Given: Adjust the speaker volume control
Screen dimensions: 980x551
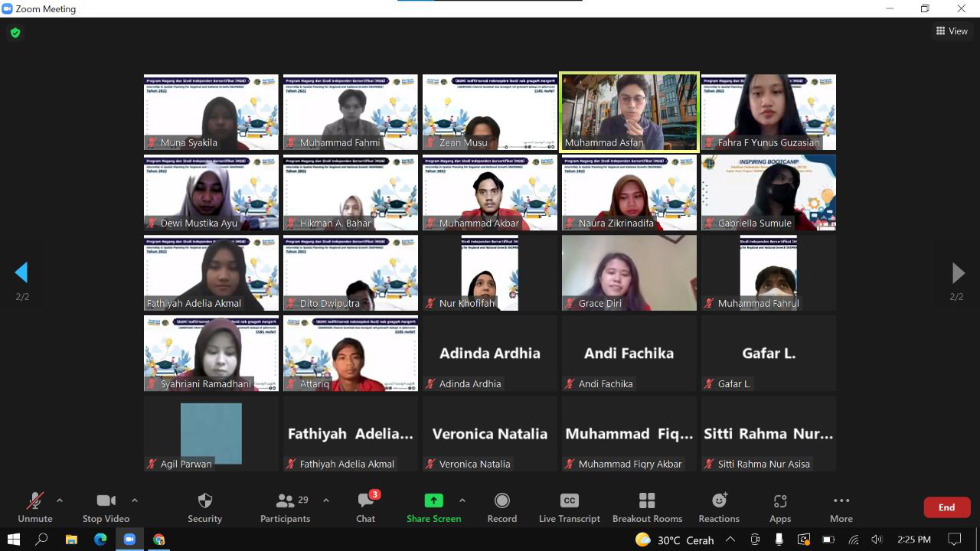Looking at the screenshot, I should point(876,540).
